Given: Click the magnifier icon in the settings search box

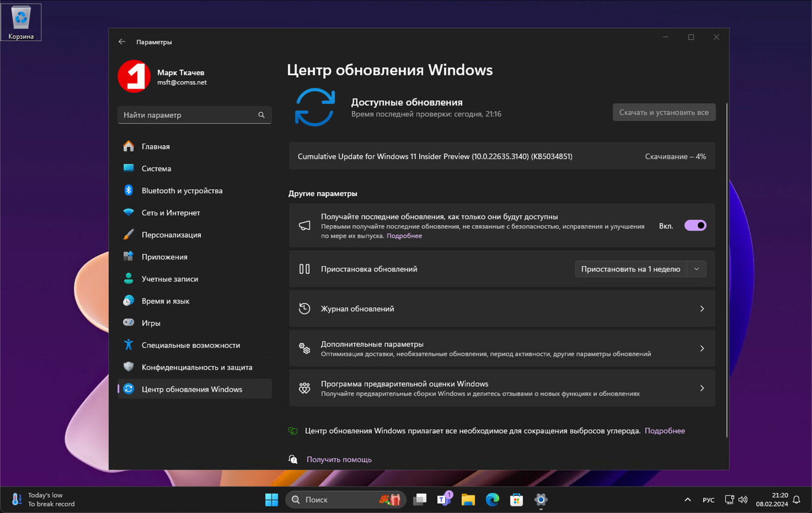Looking at the screenshot, I should point(261,115).
